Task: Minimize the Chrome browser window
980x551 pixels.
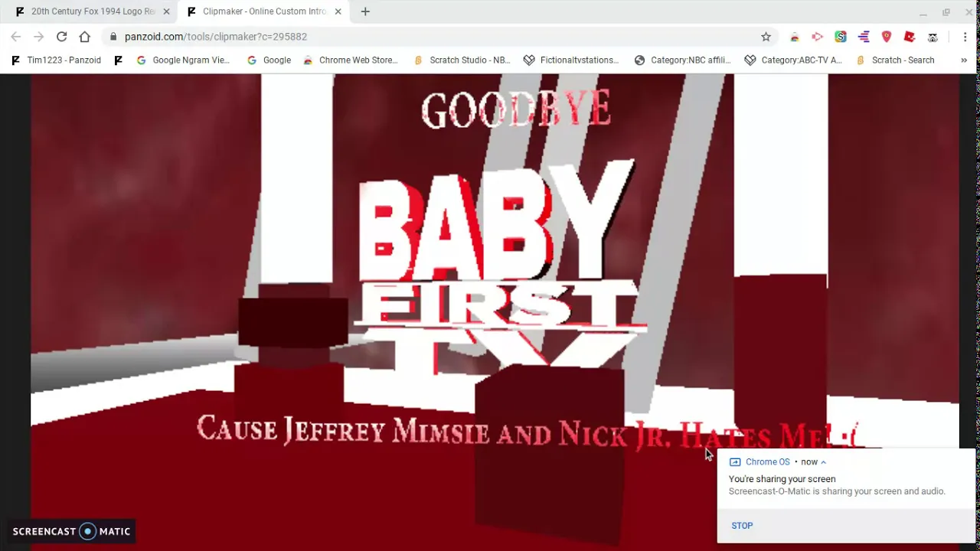Action: click(x=923, y=12)
